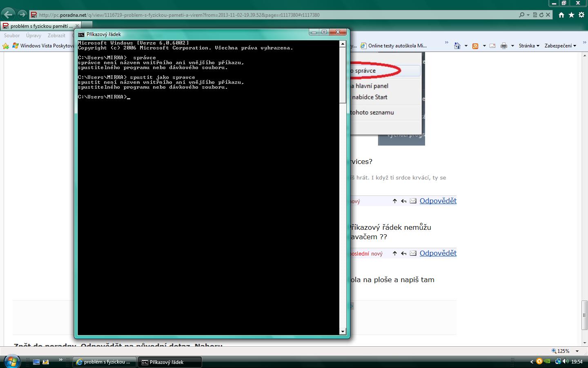588x368 pixels.
Task: Click the Home house icon in command bar
Action: tap(457, 46)
